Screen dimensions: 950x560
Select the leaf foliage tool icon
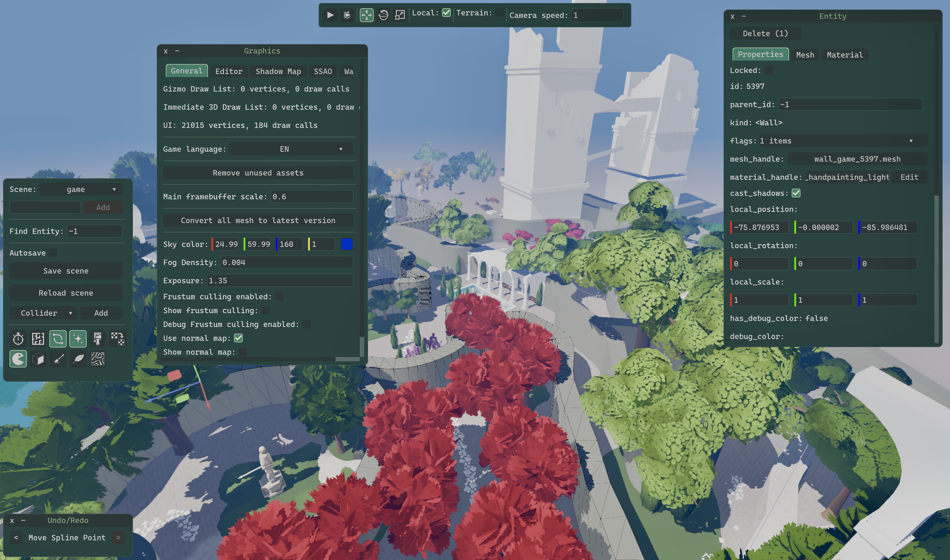[78, 359]
